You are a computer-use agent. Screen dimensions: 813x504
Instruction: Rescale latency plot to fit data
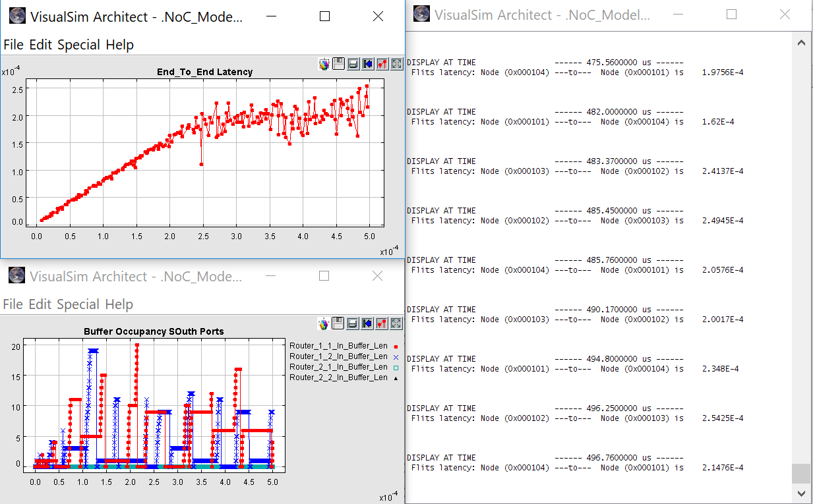click(x=396, y=64)
